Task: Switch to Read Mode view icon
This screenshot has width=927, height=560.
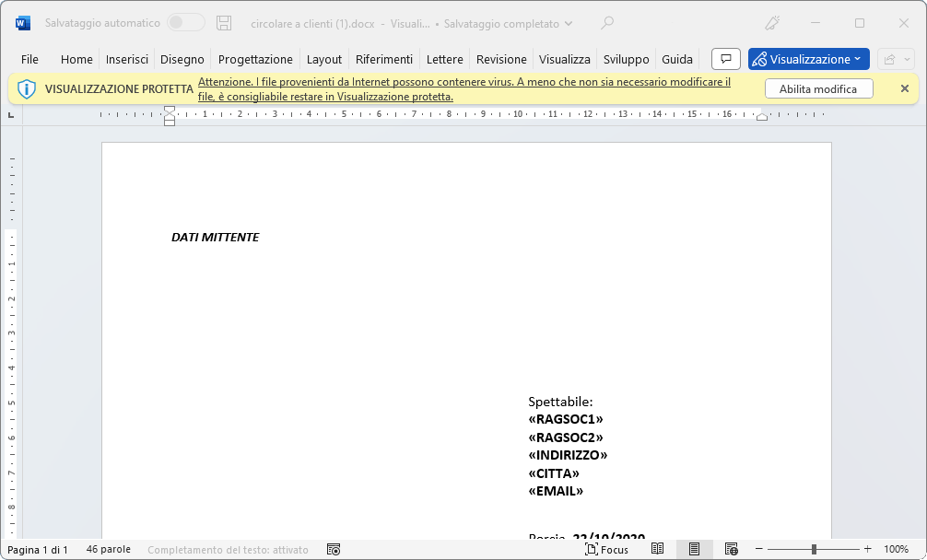Action: pos(657,549)
